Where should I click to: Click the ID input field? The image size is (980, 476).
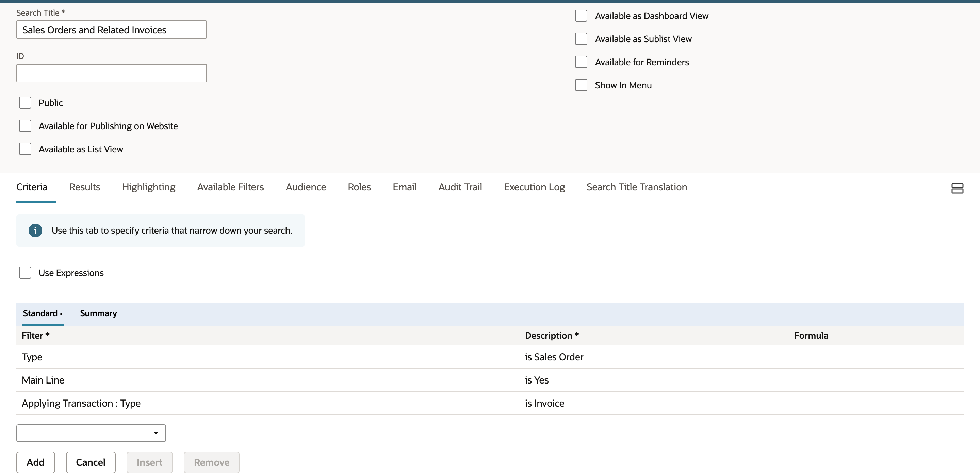(112, 73)
